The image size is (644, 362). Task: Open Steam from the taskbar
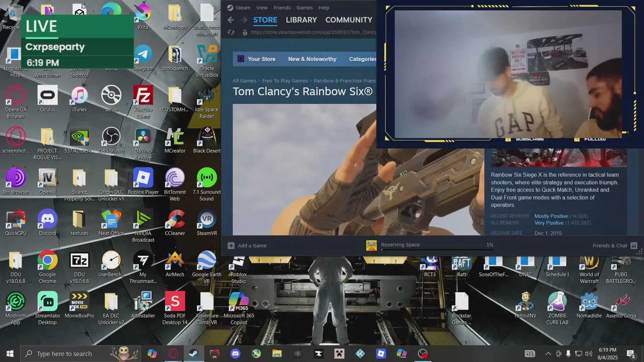(194, 353)
